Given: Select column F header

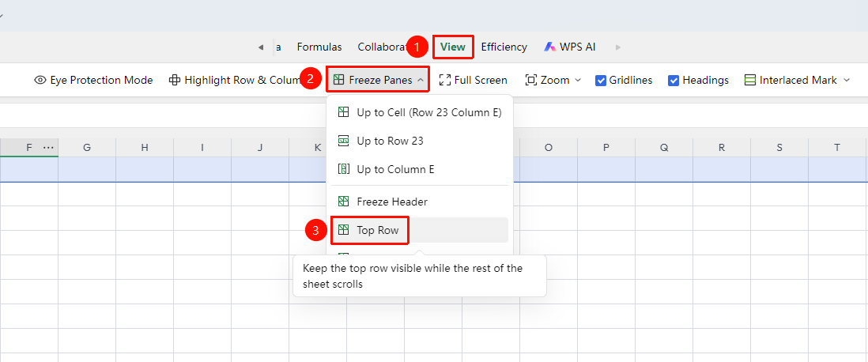Looking at the screenshot, I should pos(28,148).
